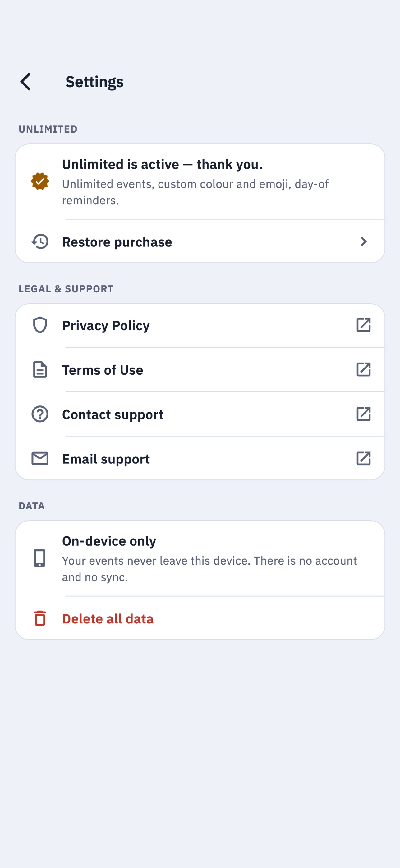Tap the Delete all data button
This screenshot has width=400, height=868.
[x=200, y=618]
